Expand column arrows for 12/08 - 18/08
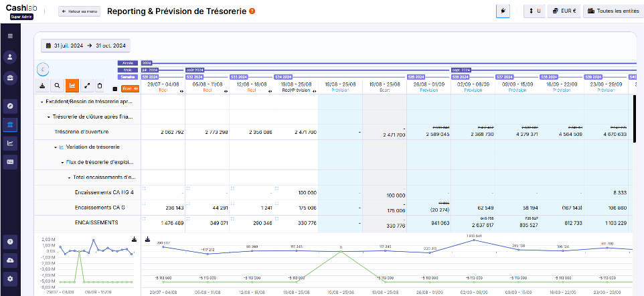The width and height of the screenshot is (644, 296). click(270, 91)
